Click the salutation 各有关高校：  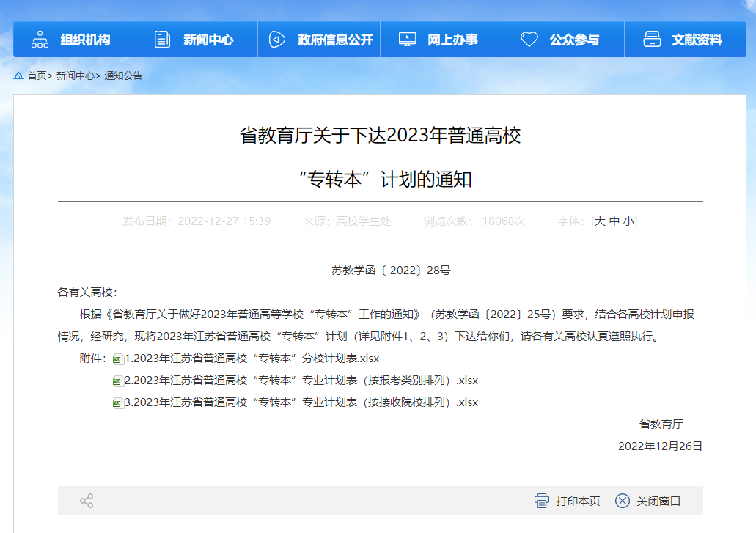[88, 293]
